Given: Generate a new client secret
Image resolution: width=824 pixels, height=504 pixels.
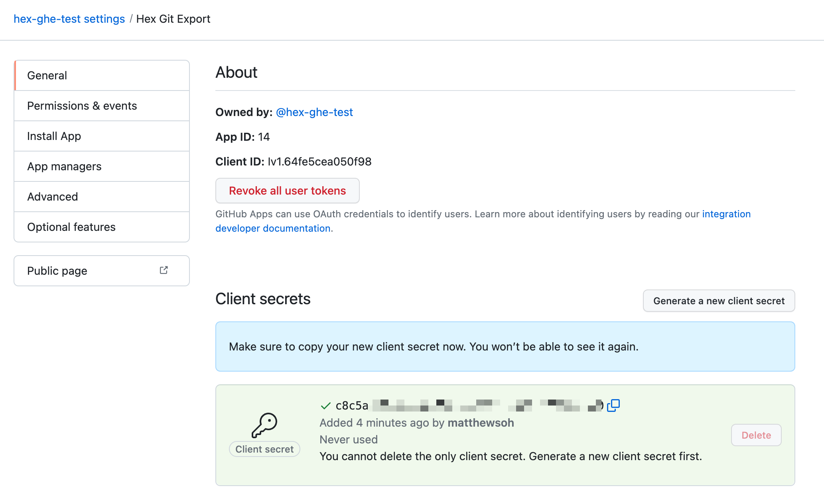Looking at the screenshot, I should 719,301.
